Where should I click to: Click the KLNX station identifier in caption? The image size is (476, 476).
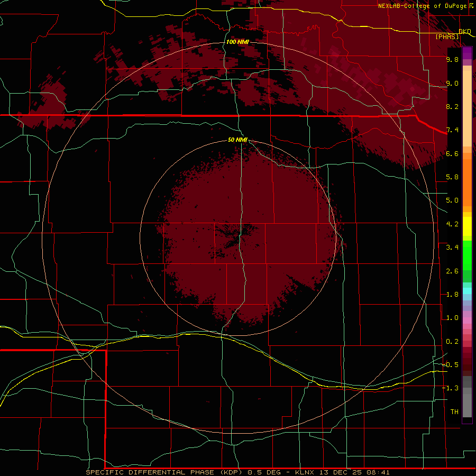[x=305, y=472]
